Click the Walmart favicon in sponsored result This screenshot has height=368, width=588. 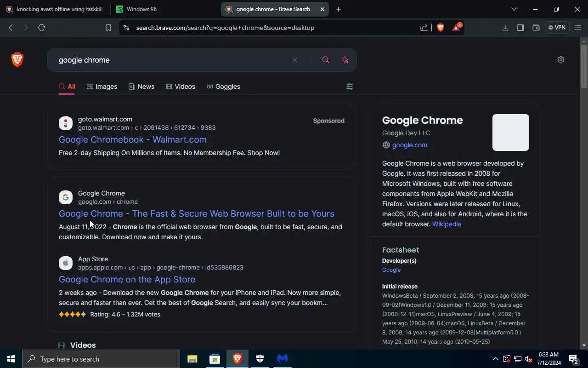point(66,123)
